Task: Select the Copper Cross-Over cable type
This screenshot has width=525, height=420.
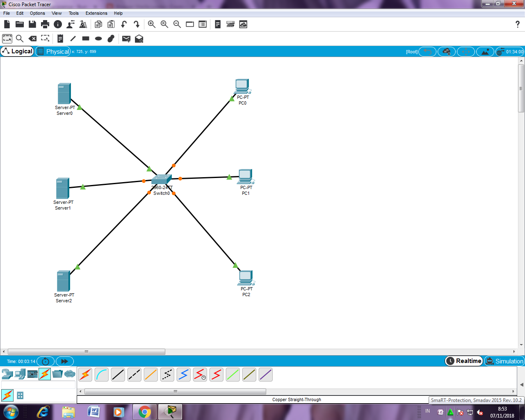Action: 134,374
